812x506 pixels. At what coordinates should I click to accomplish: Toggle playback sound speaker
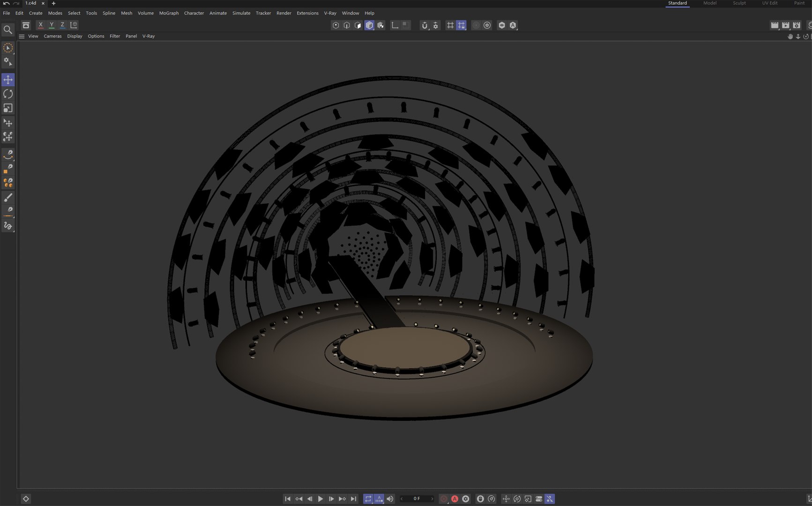pos(390,499)
